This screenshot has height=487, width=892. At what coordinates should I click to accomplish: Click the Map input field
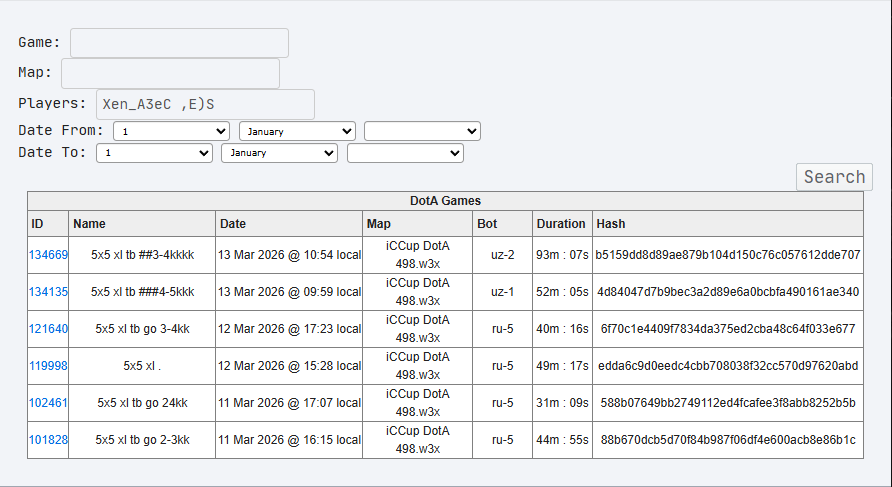coord(170,74)
